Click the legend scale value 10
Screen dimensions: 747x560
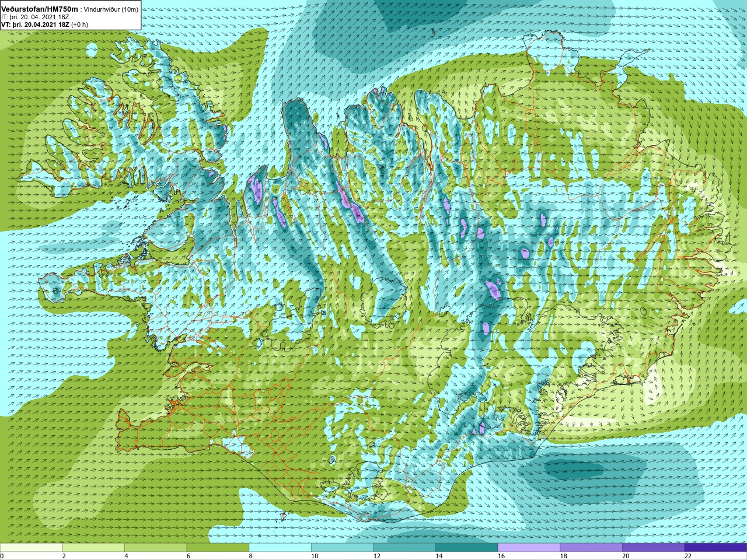[x=315, y=556]
